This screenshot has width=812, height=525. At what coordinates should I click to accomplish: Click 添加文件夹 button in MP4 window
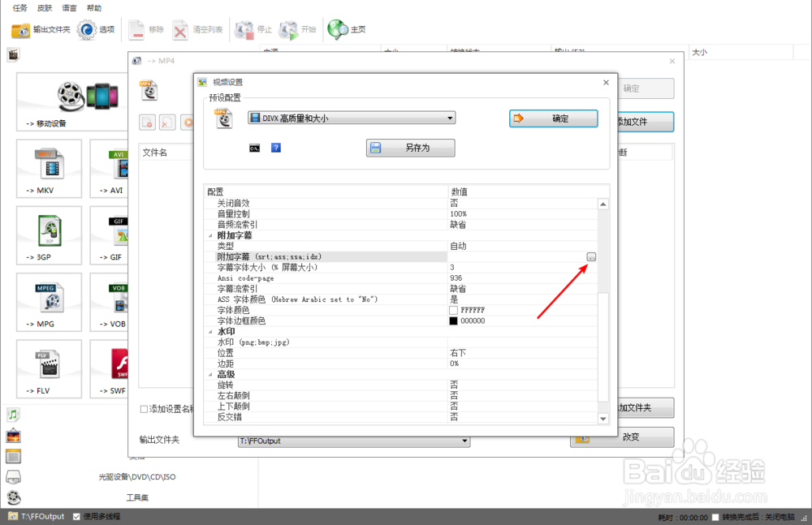pos(646,408)
